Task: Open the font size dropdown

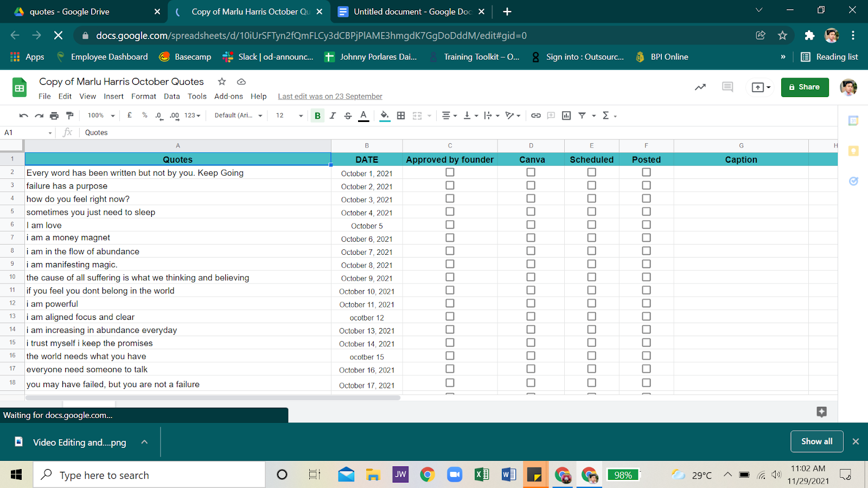Action: click(289, 115)
